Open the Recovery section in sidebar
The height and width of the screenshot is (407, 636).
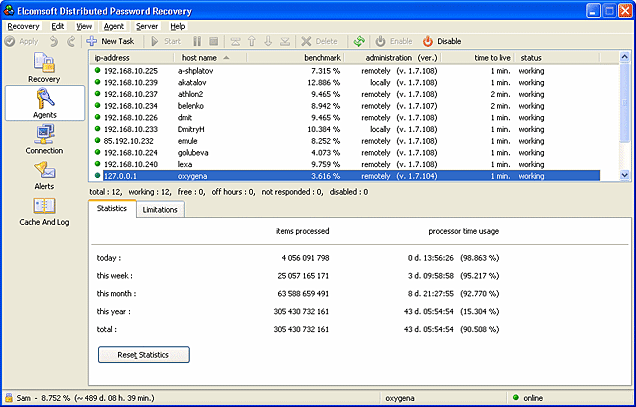pyautogui.click(x=44, y=68)
